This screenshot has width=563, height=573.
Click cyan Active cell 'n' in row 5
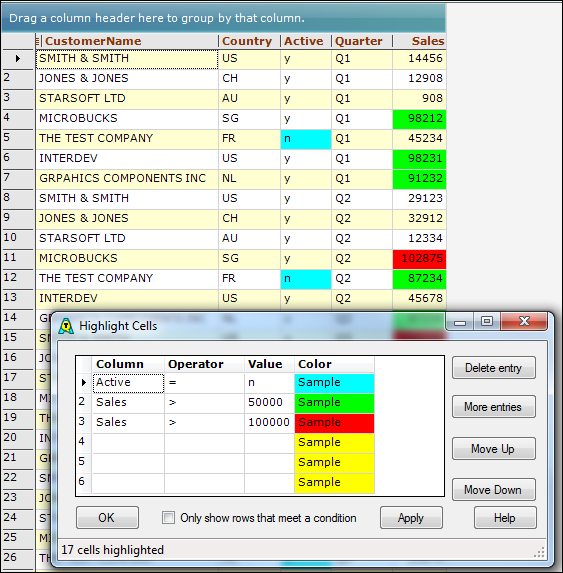(306, 139)
